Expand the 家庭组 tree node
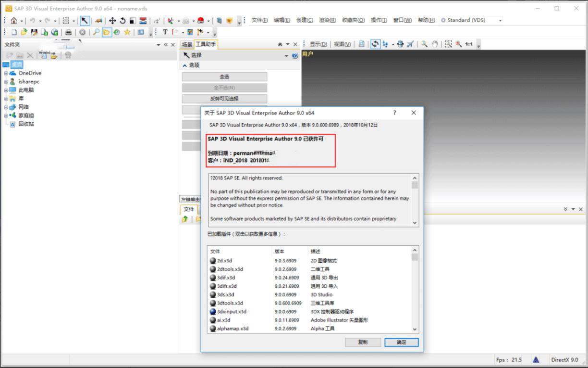 6,115
